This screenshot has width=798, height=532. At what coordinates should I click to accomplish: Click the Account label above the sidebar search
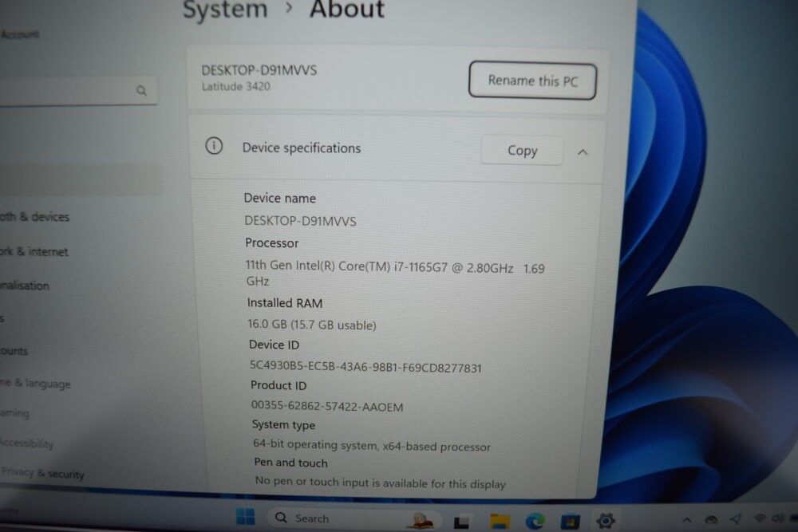coord(20,34)
